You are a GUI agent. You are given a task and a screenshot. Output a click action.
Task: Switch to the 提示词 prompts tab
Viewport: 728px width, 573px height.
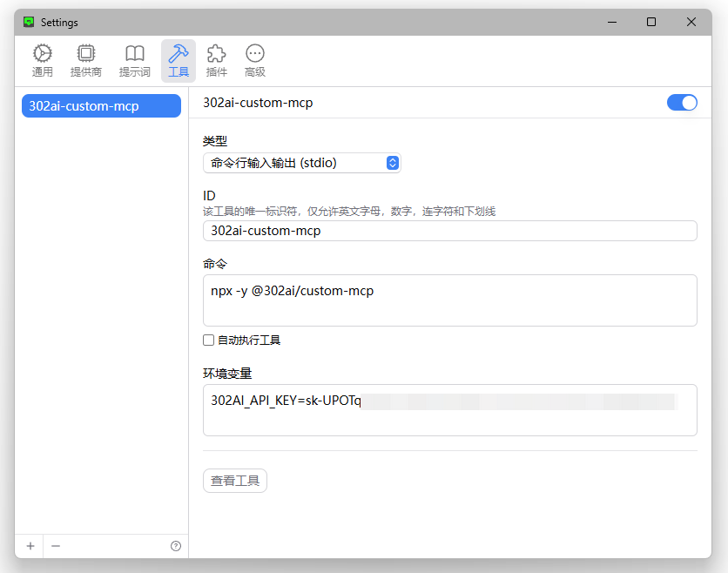(135, 61)
